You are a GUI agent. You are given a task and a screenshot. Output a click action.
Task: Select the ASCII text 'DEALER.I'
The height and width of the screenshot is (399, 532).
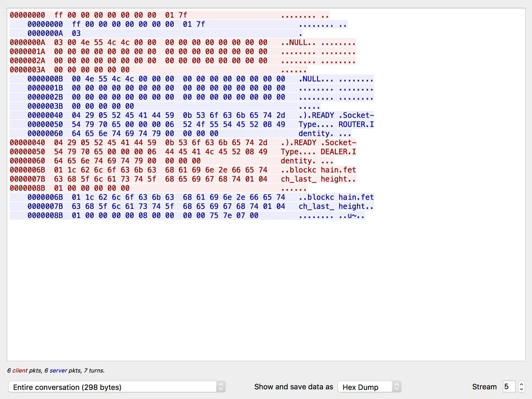pos(338,152)
